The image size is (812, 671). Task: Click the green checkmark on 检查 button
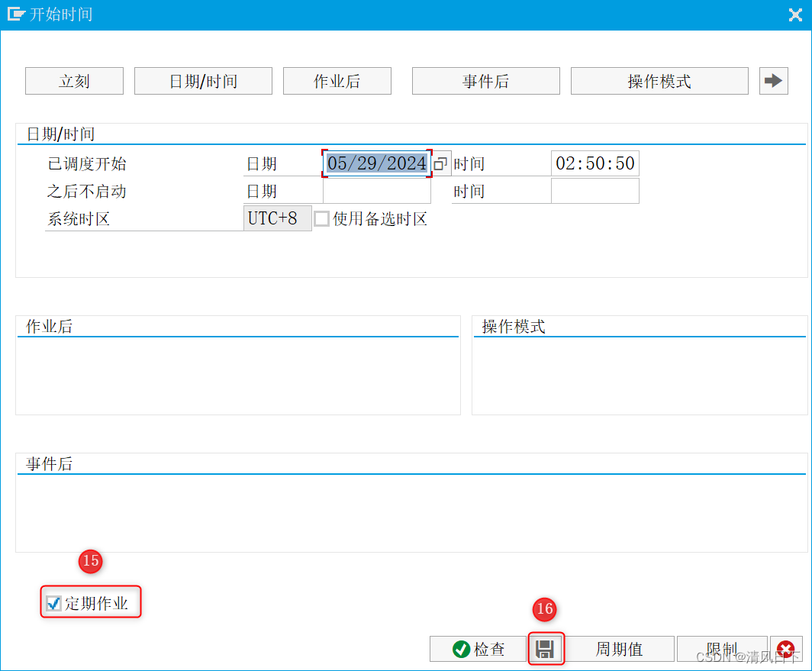tap(462, 648)
